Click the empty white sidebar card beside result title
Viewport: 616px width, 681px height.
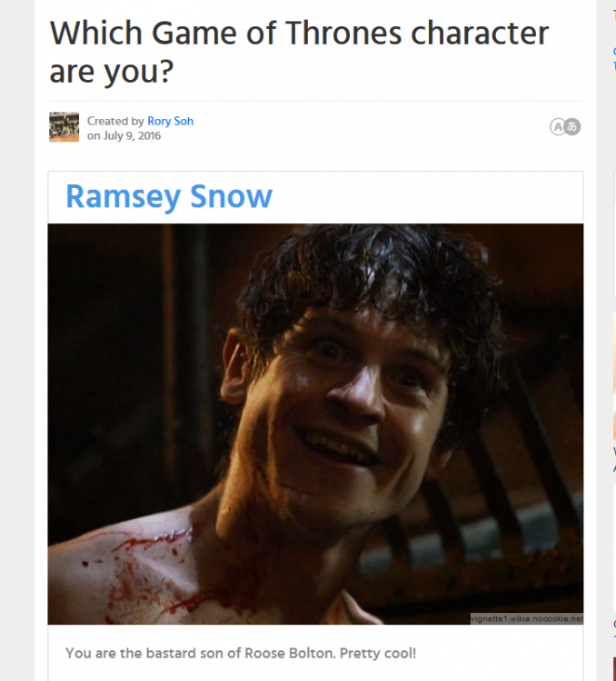coord(614,234)
